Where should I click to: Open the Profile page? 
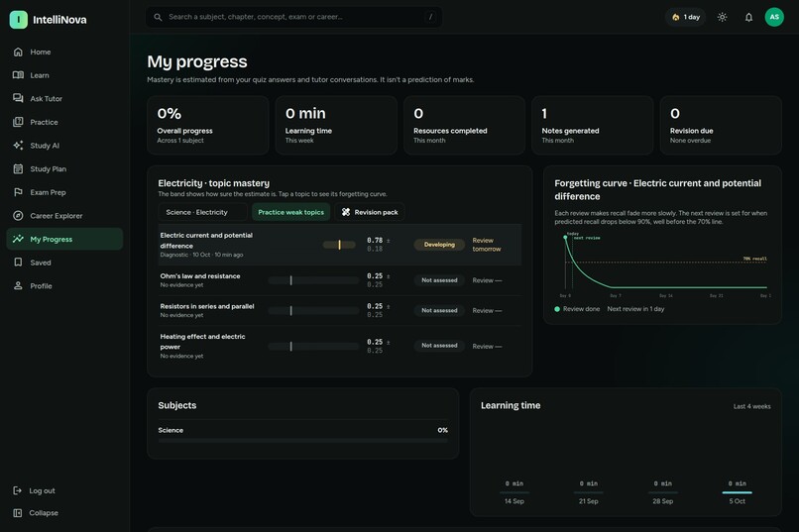click(x=64, y=286)
